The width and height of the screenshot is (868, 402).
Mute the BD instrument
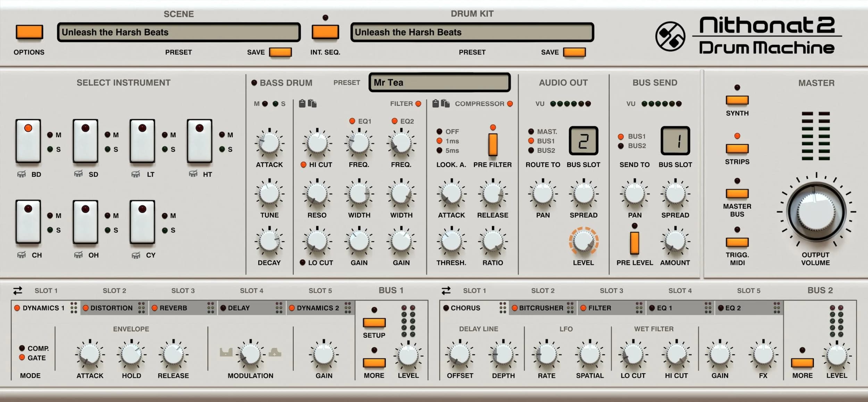[x=50, y=135]
